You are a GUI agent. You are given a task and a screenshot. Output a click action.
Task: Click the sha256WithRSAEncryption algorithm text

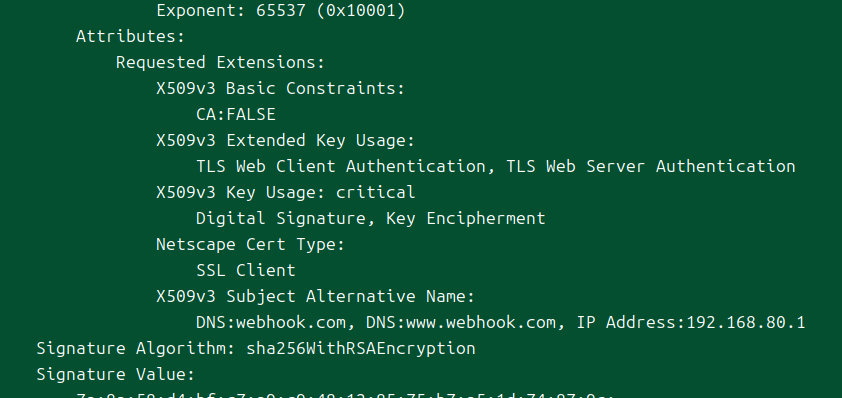click(360, 349)
